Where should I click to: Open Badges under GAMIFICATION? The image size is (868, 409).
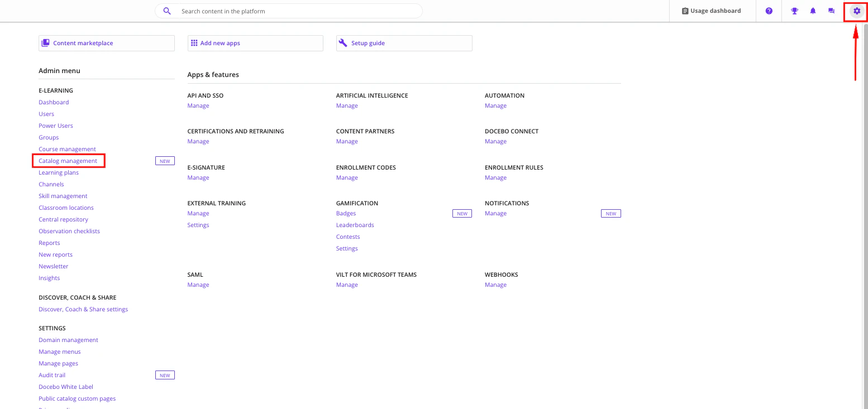[x=346, y=213]
